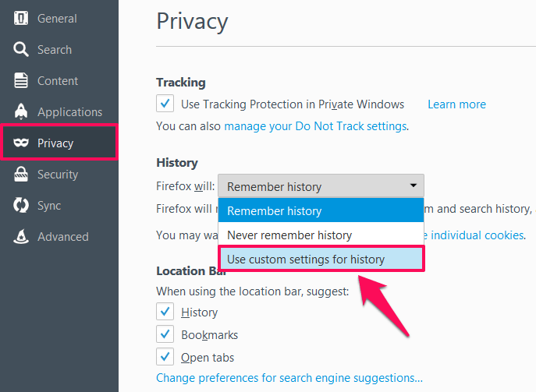536x392 pixels.
Task: Uncheck History location bar suggestion
Action: [x=165, y=312]
